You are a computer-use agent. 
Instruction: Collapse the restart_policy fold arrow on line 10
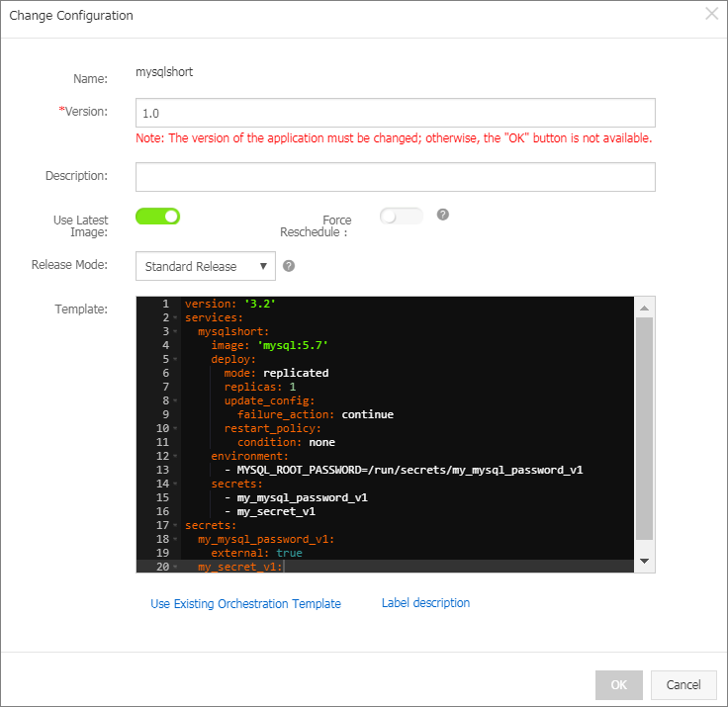tap(175, 428)
